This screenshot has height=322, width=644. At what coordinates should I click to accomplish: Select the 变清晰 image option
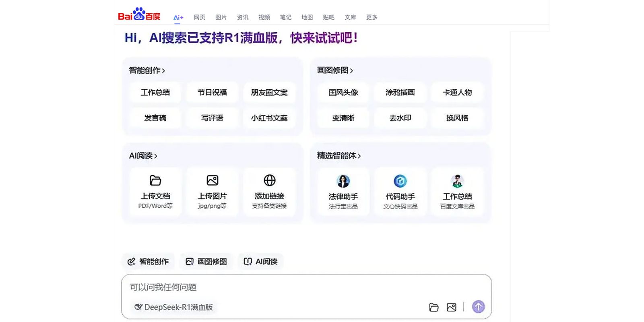click(343, 118)
